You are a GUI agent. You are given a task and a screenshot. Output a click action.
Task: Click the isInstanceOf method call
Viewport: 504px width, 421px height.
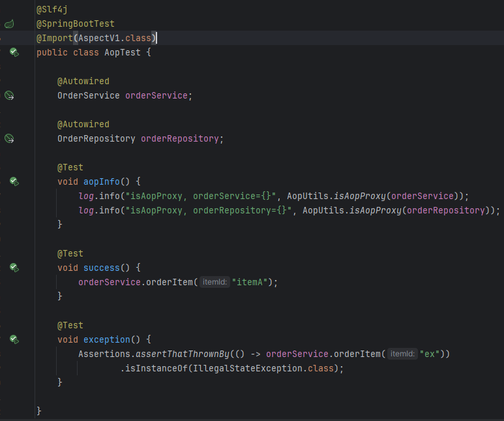click(x=156, y=369)
